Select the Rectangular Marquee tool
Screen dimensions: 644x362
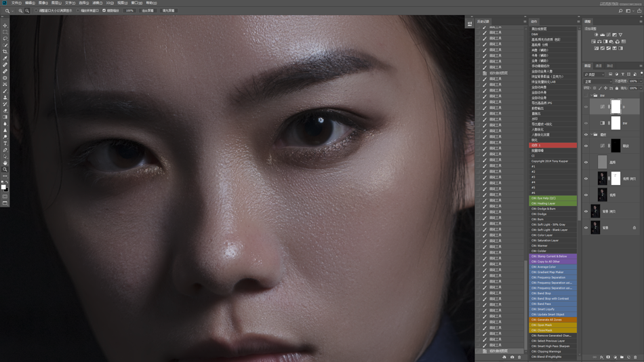(x=5, y=32)
